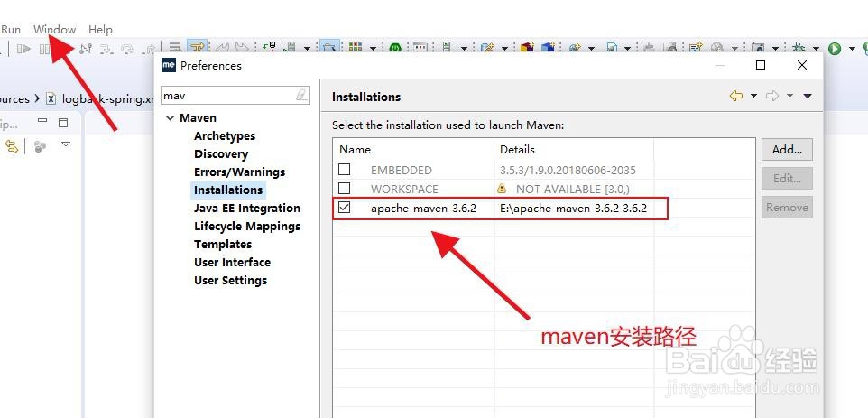Open the camera icon dropdown arrow
868x418 pixels.
(775, 49)
